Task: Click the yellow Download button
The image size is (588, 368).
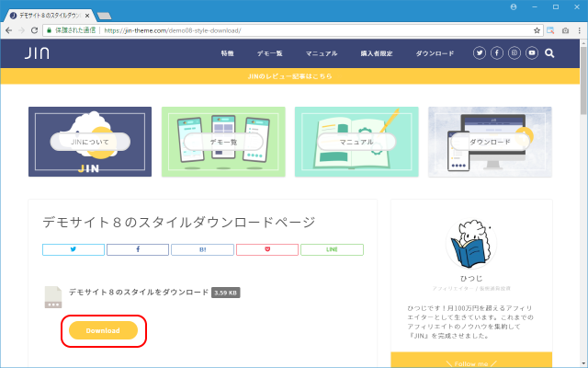Action: click(103, 330)
